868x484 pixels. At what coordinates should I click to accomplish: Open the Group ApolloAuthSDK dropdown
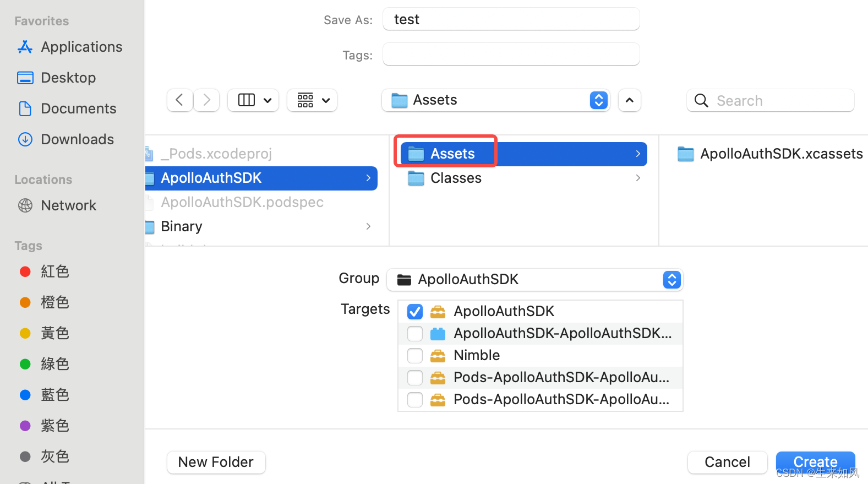click(535, 280)
